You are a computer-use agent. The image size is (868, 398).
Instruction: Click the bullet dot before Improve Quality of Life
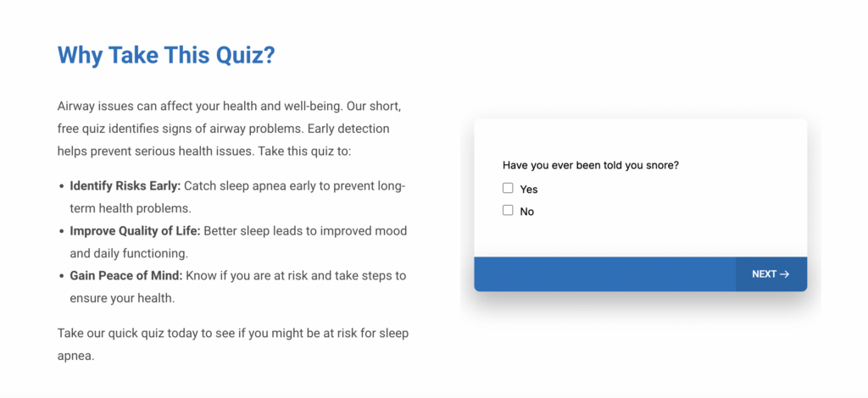[62, 231]
